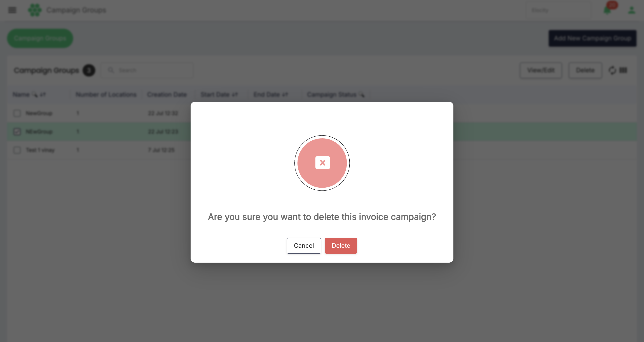This screenshot has height=342, width=644.
Task: Click the green app logo icon
Action: [x=35, y=10]
